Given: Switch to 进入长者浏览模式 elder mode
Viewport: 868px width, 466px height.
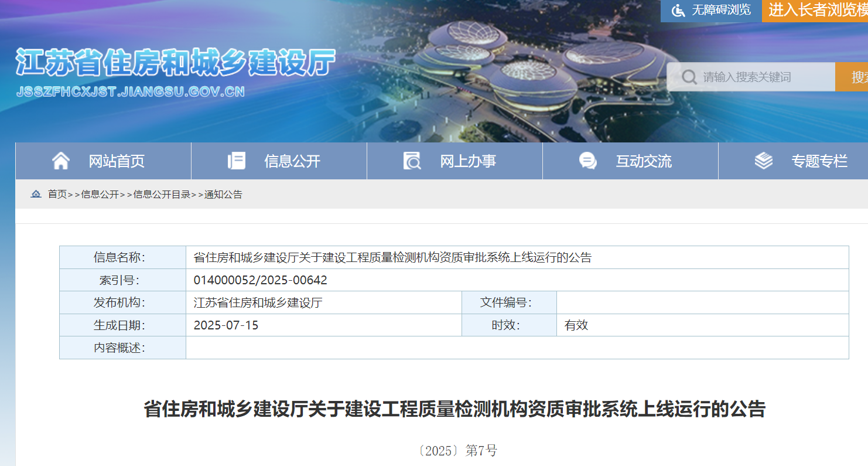Looking at the screenshot, I should tap(815, 11).
